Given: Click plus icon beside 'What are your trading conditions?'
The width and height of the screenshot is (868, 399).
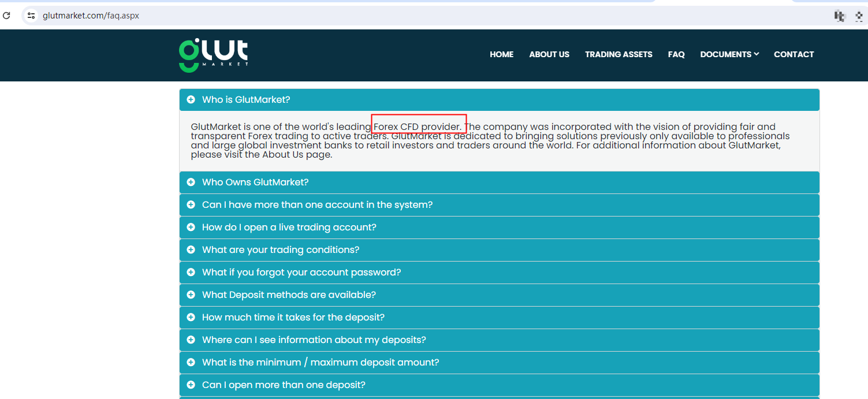Looking at the screenshot, I should click(x=191, y=250).
